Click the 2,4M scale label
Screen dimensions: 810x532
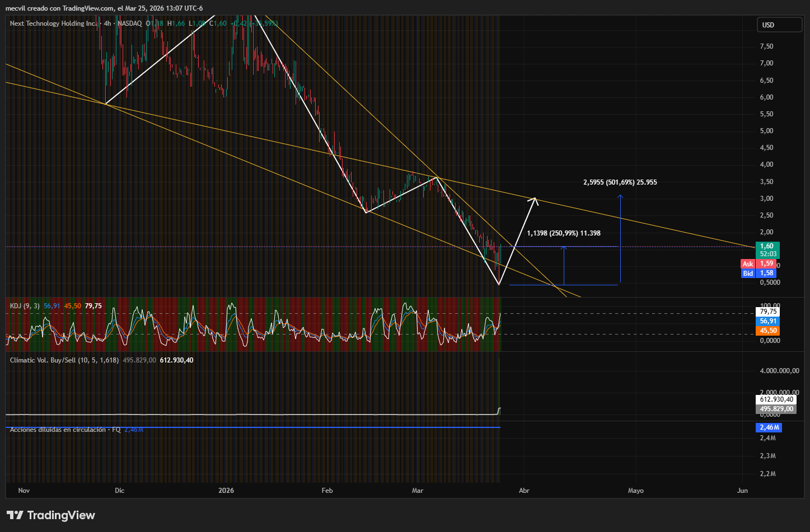[767, 438]
